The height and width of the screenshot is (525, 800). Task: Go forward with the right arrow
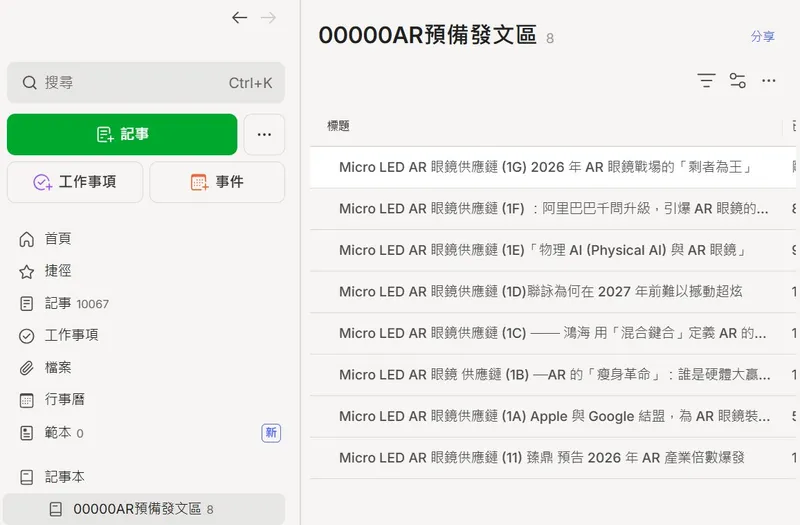point(268,18)
